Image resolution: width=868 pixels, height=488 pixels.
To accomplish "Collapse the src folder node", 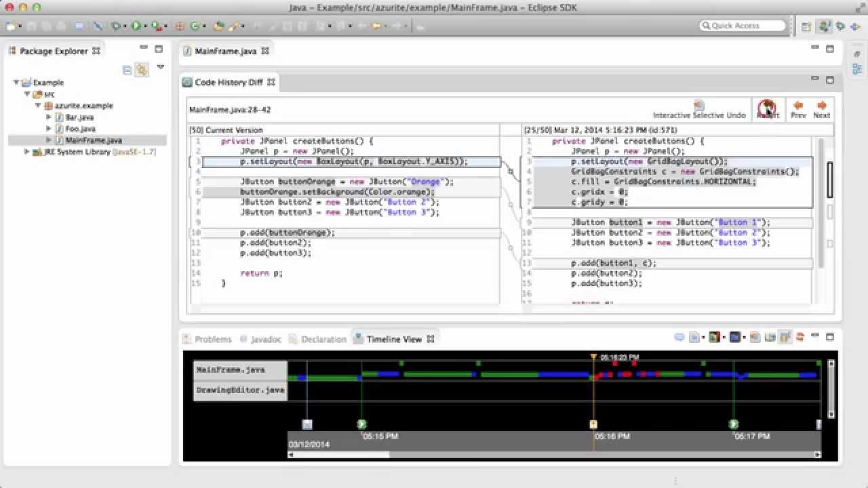I will [28, 94].
